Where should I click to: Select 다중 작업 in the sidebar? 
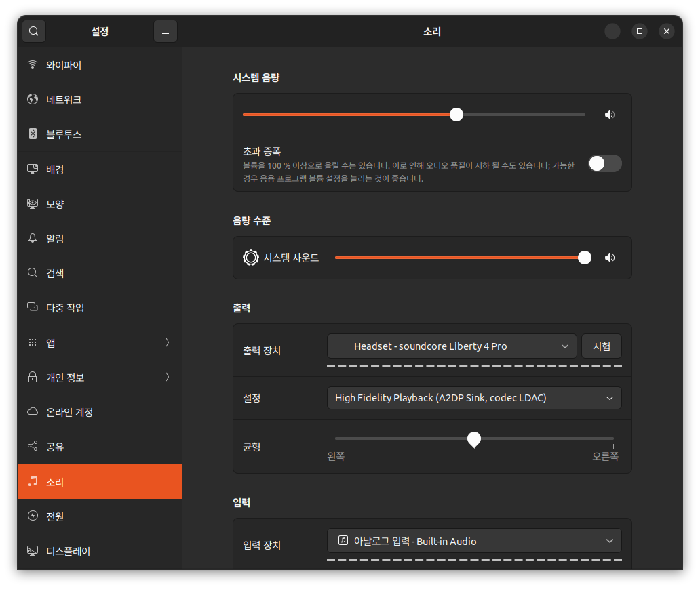pos(100,308)
